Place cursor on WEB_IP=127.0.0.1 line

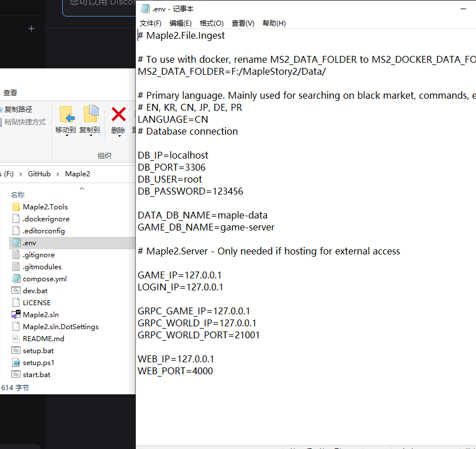[176, 359]
